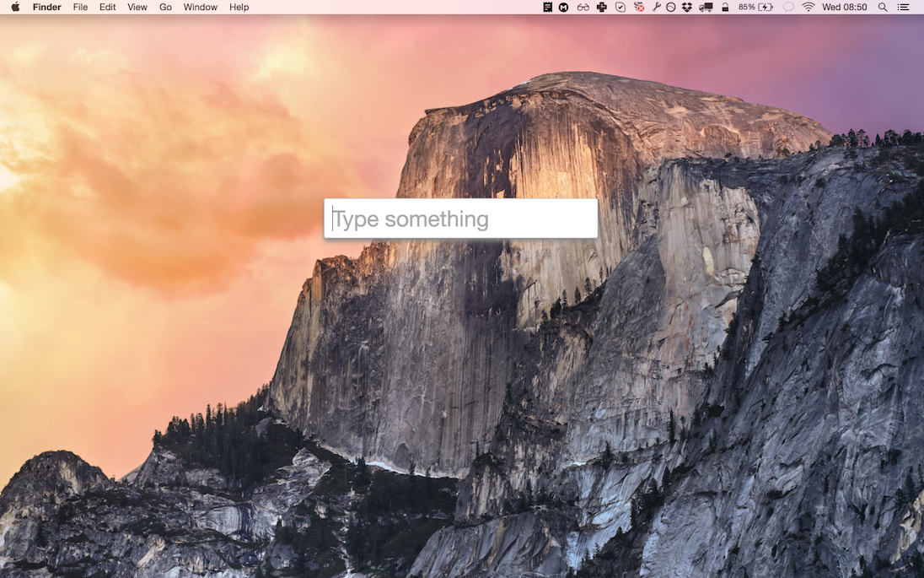The image size is (924, 578).
Task: Open the Help menu
Action: 239,7
